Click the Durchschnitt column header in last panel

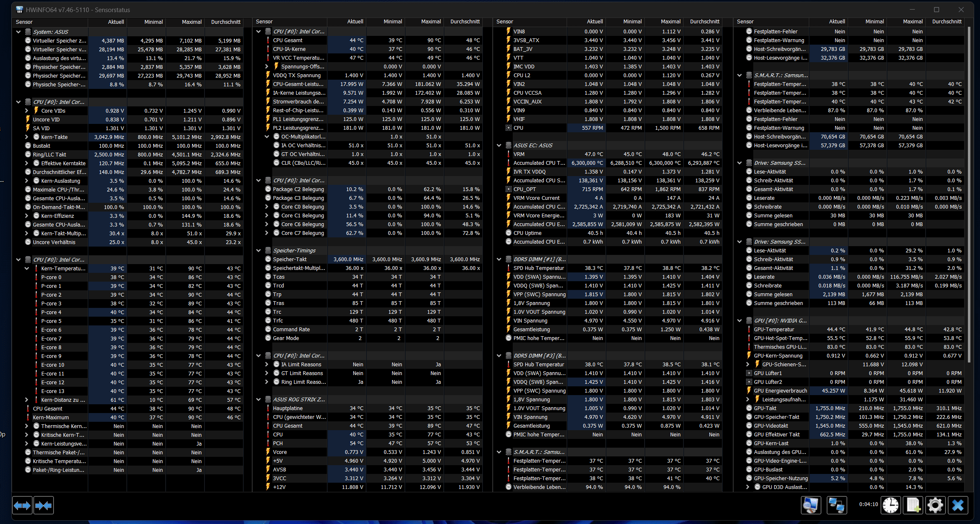[x=947, y=22]
